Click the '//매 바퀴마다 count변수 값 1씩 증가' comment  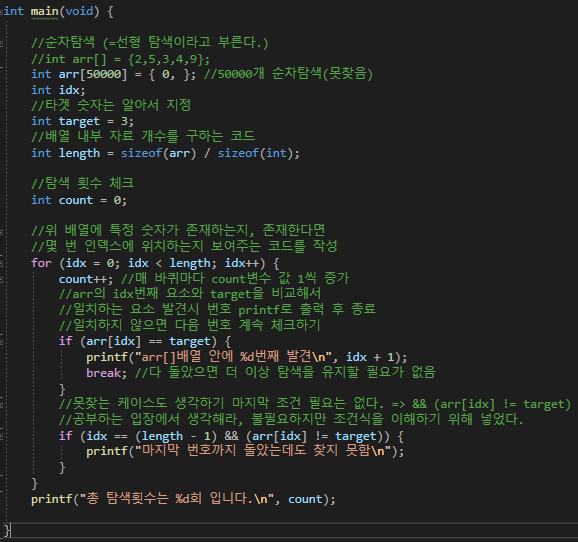[x=235, y=278]
